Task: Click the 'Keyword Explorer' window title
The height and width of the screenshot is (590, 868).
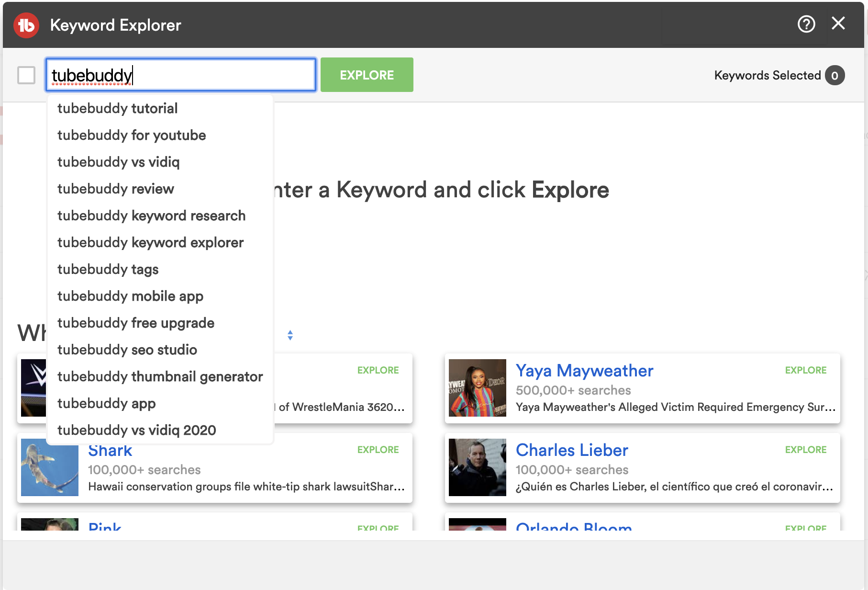Action: 115,25
